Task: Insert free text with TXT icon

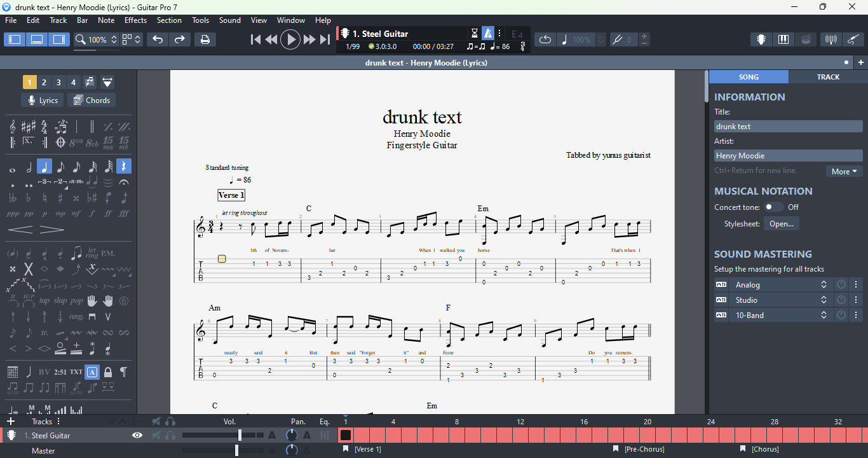Action: tap(76, 372)
